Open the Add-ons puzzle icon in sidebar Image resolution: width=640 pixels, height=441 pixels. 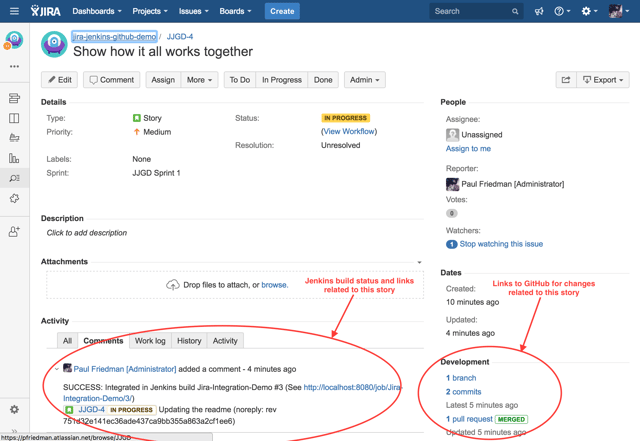point(14,198)
